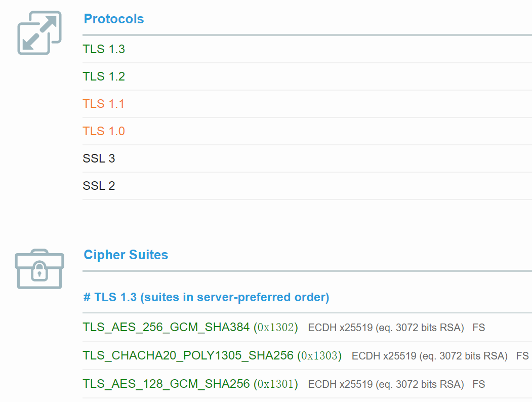
Task: Click the TLS_AES_256_GCM_SHA384 suite name
Action: (x=166, y=328)
